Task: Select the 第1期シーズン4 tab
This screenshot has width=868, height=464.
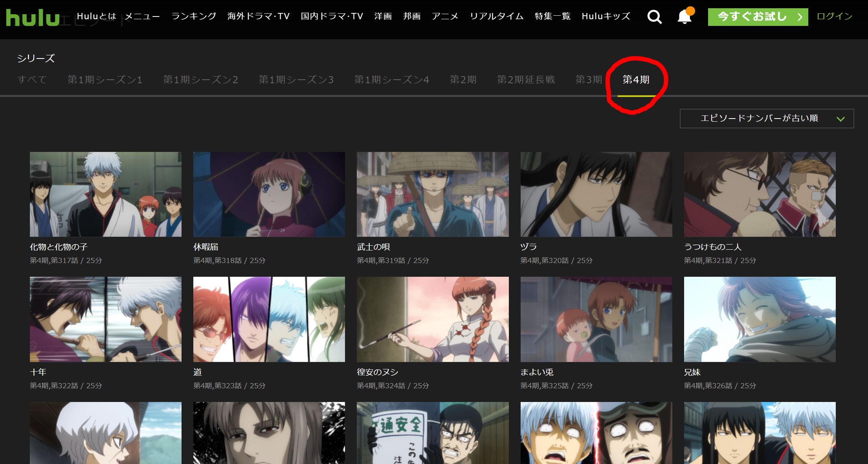Action: pyautogui.click(x=392, y=80)
